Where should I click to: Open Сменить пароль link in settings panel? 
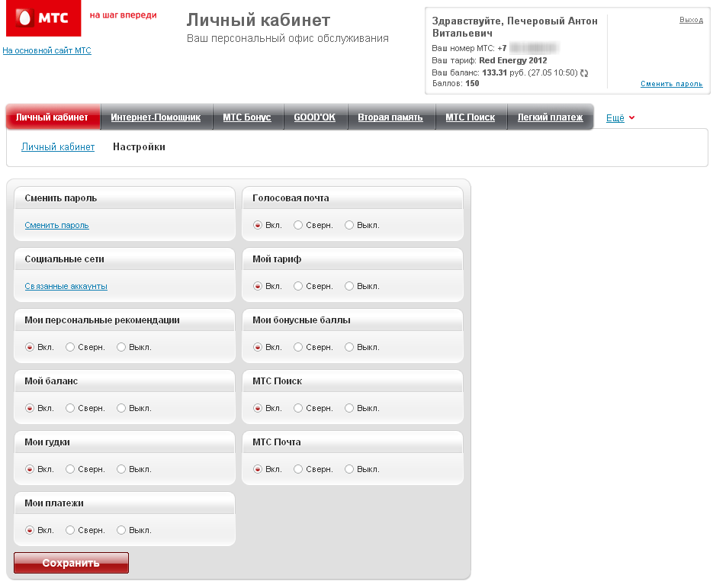[x=56, y=225]
